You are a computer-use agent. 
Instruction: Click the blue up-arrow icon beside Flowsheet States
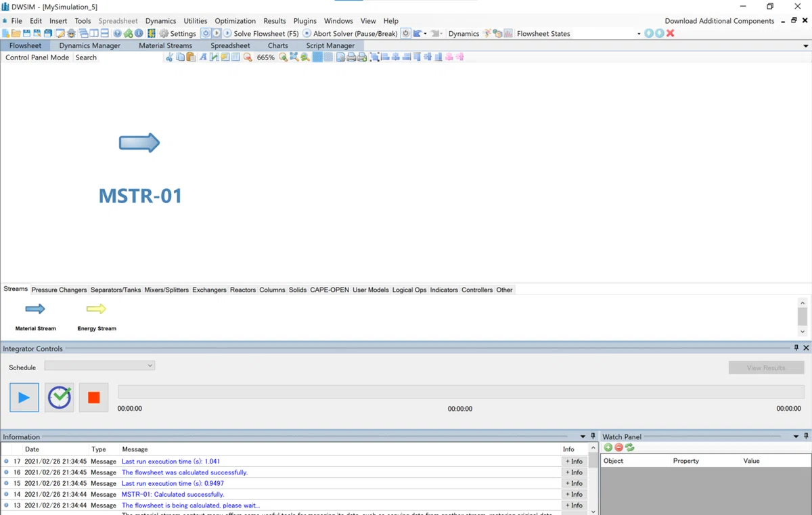coord(649,33)
